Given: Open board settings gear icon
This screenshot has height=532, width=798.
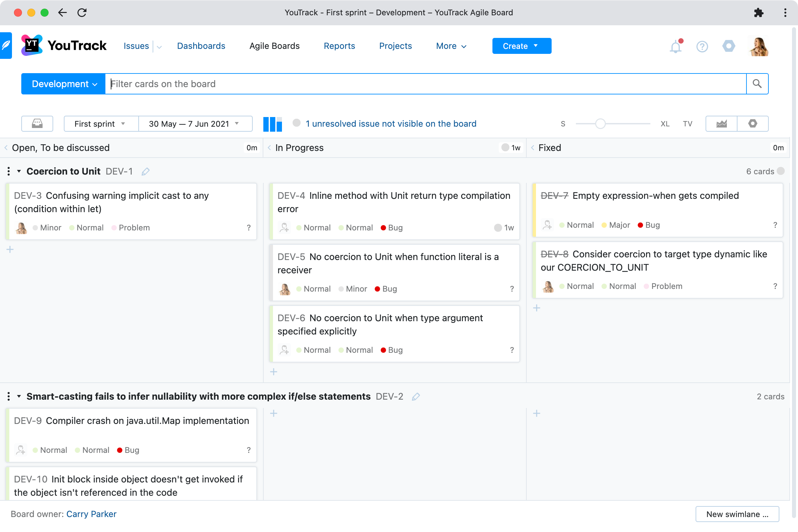Looking at the screenshot, I should [x=752, y=123].
